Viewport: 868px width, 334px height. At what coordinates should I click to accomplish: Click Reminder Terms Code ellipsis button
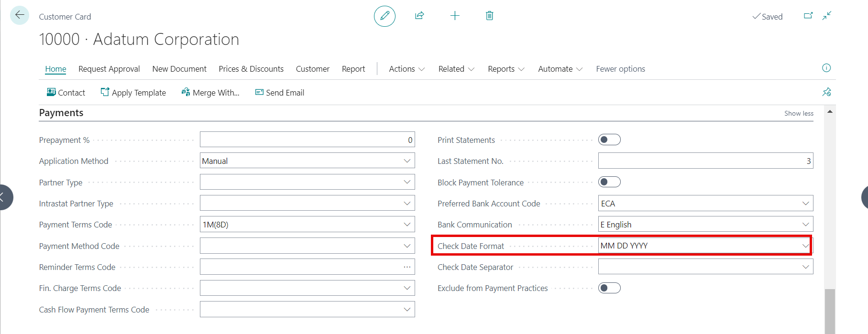point(407,267)
